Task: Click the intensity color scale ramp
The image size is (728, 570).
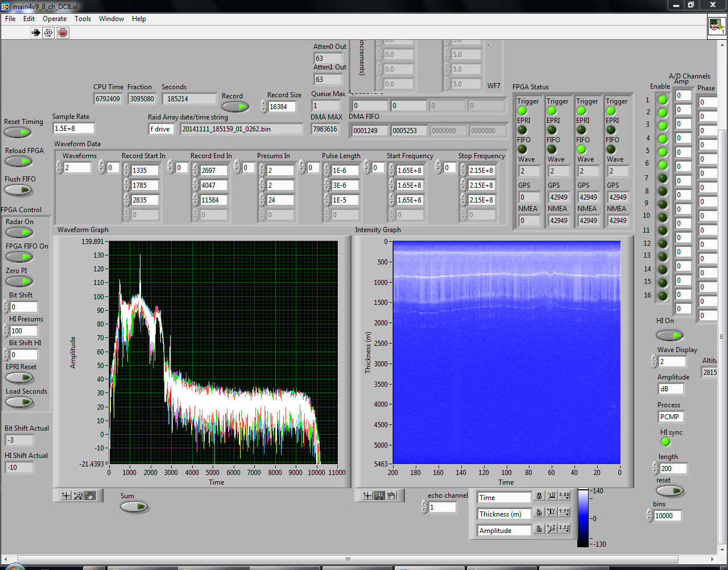Action: 583,518
